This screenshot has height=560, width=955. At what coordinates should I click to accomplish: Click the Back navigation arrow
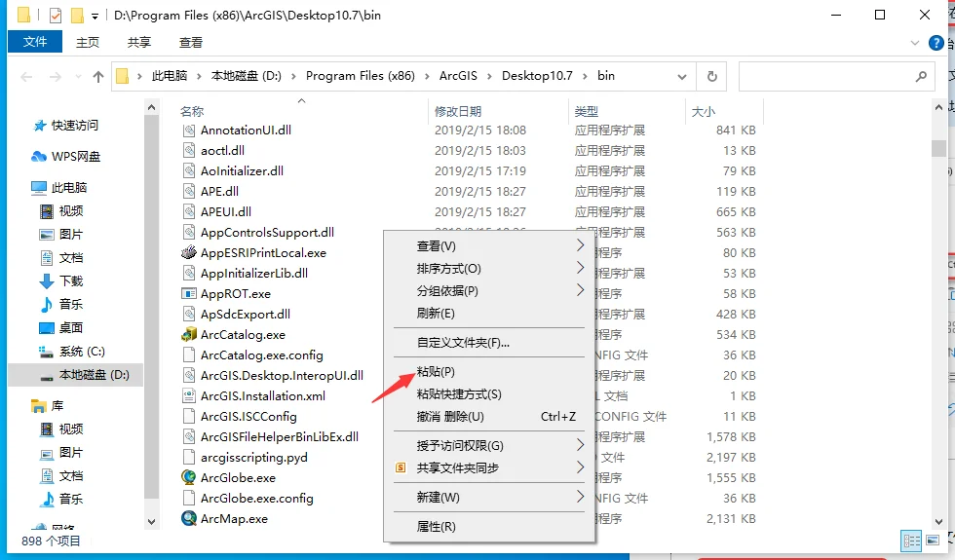click(26, 77)
